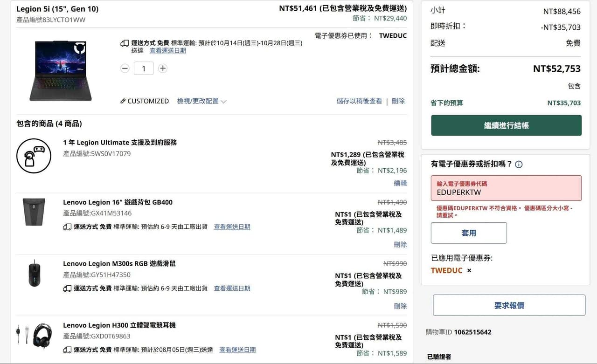Click the 包含的商品 (4 商品) heading
This screenshot has width=597, height=364.
click(49, 124)
